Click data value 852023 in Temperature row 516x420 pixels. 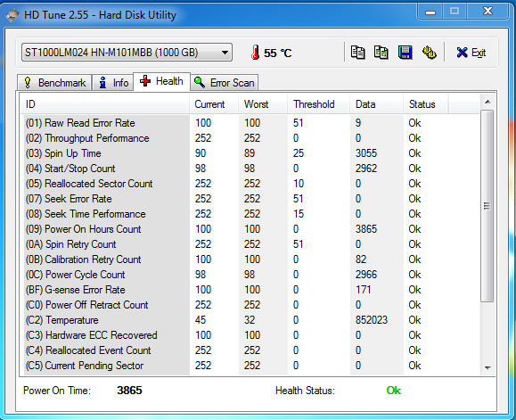pos(372,320)
